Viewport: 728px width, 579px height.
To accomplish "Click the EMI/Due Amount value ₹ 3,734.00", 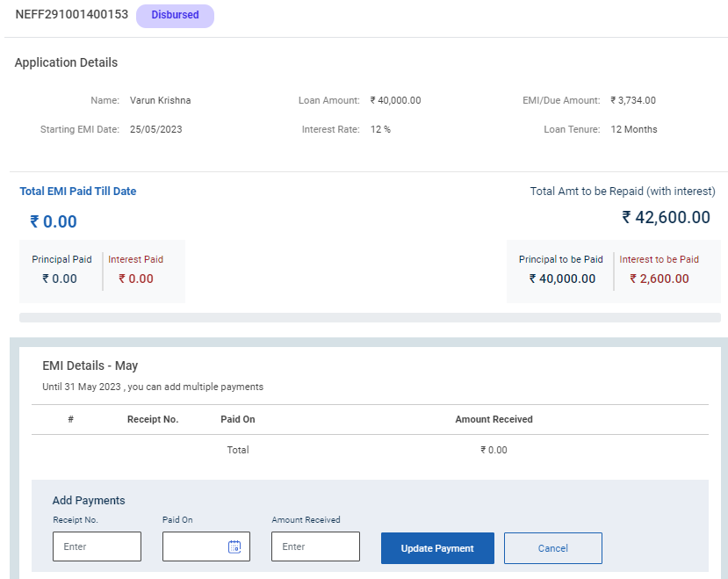I will point(632,100).
